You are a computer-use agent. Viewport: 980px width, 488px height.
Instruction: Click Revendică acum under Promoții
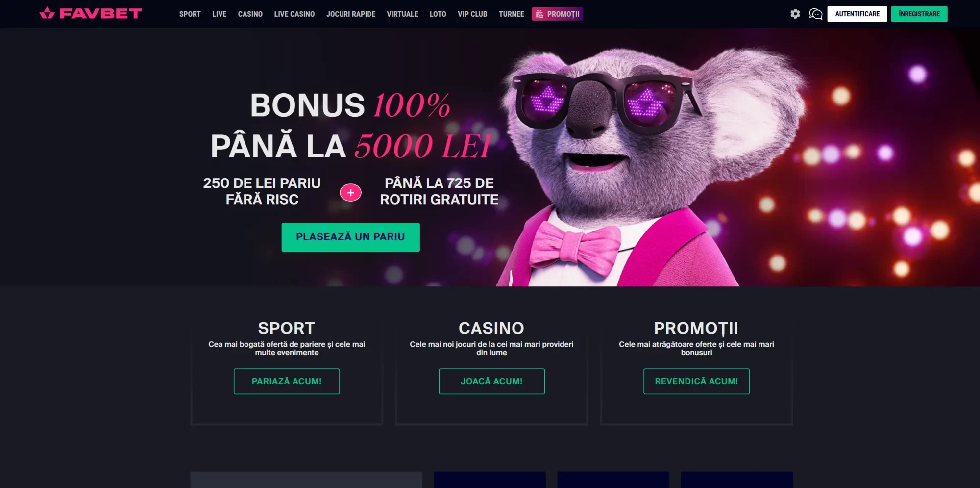696,381
